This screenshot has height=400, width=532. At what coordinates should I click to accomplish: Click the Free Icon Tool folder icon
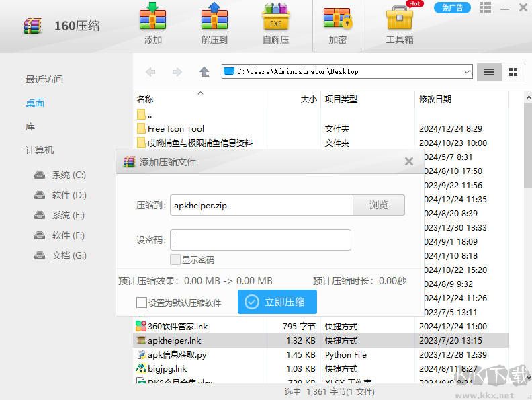pyautogui.click(x=141, y=128)
